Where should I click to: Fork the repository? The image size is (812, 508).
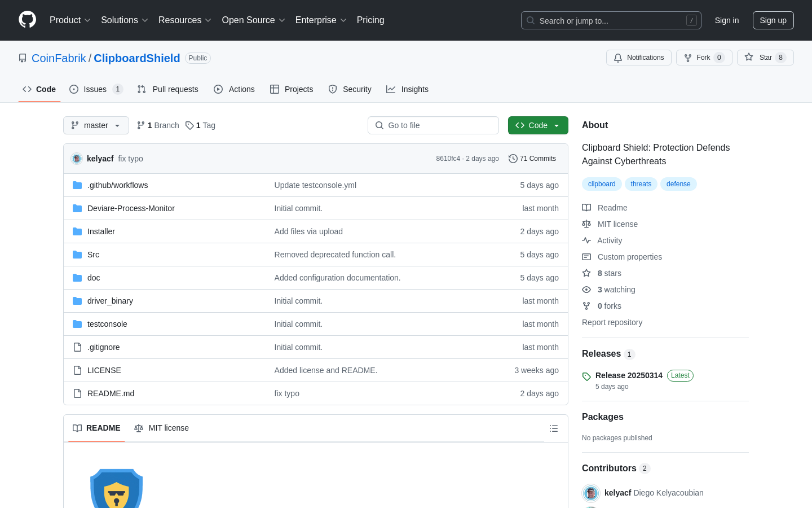tap(704, 58)
